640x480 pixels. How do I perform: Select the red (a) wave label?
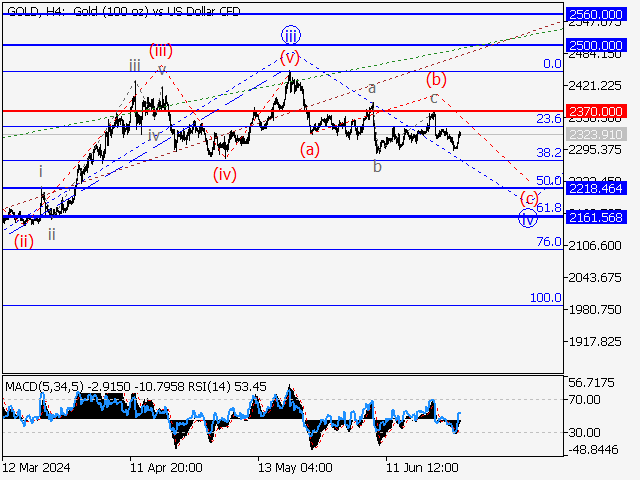[x=310, y=150]
